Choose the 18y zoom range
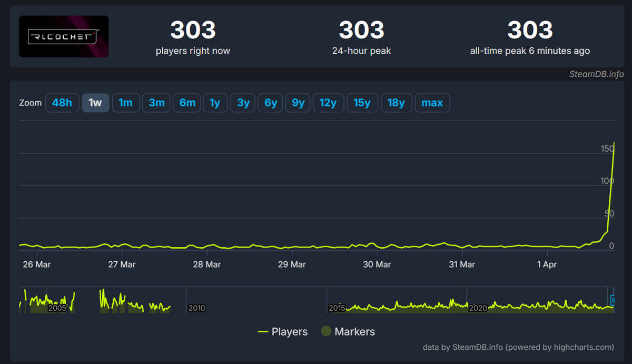Viewport: 632px width, 364px height. coord(396,103)
